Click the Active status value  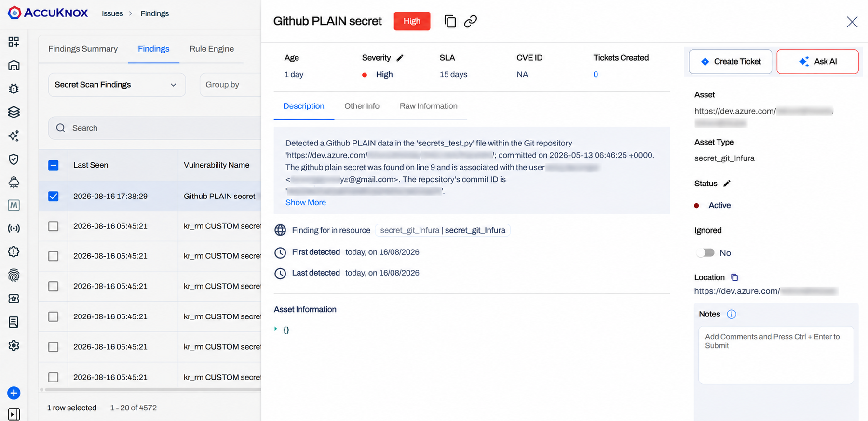point(719,205)
